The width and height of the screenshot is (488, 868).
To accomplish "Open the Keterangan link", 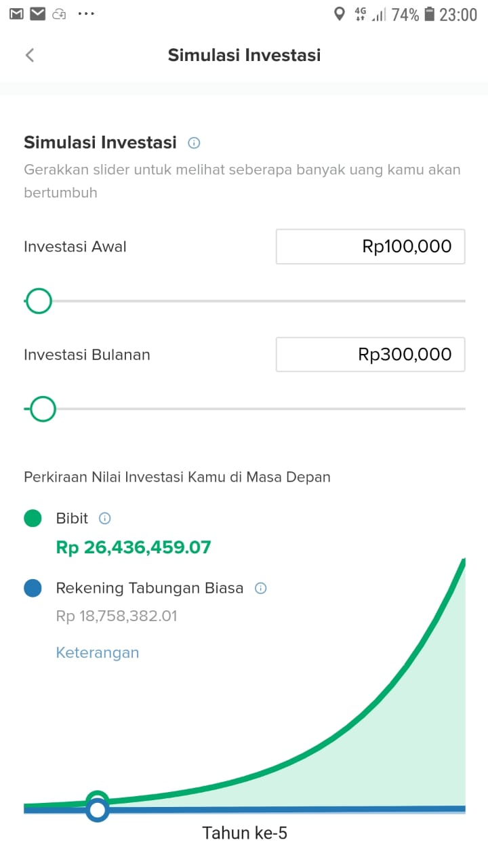I will [x=97, y=652].
